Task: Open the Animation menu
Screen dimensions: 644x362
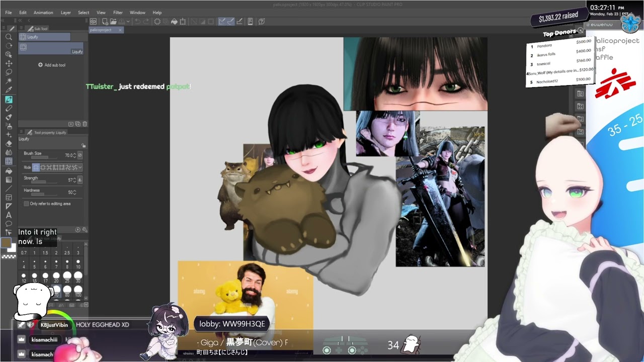Action: (43, 13)
